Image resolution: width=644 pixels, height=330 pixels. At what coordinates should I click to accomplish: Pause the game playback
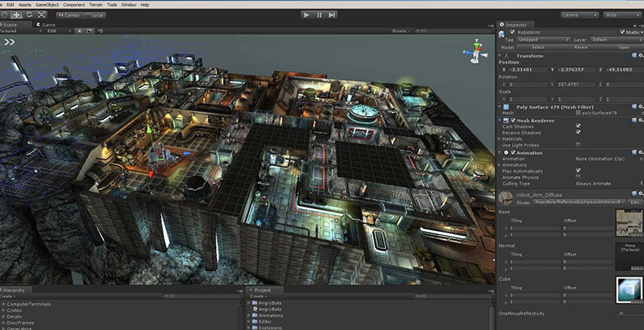pyautogui.click(x=319, y=15)
